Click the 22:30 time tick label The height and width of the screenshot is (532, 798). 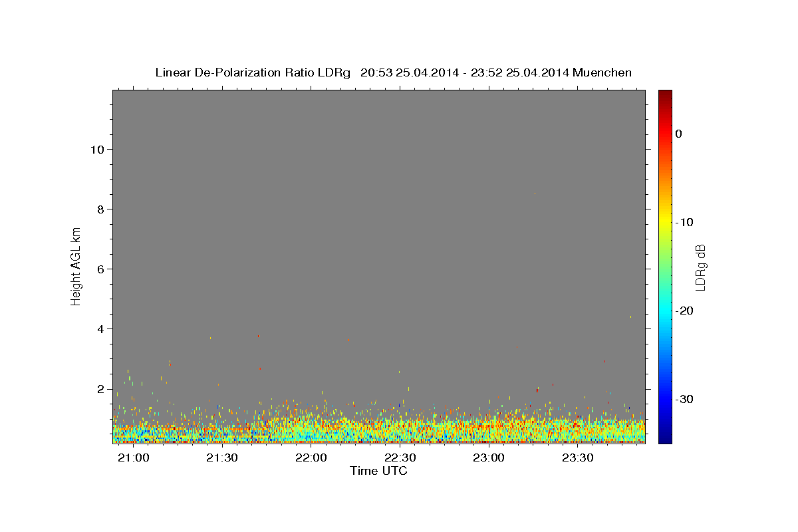click(400, 458)
